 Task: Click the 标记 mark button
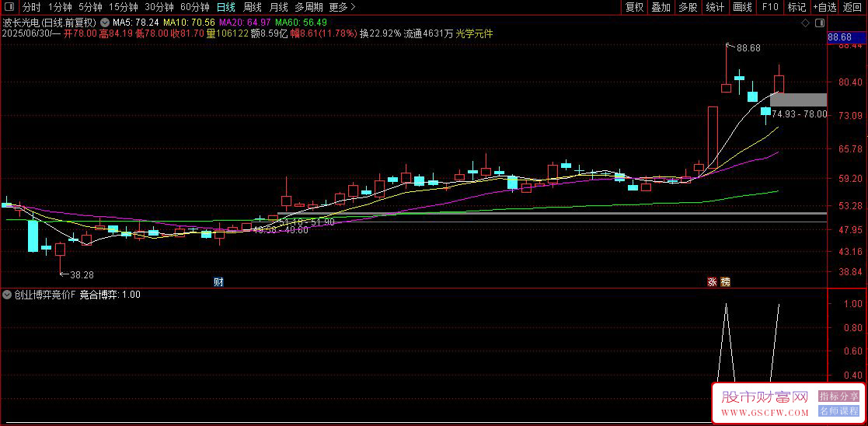pos(797,7)
